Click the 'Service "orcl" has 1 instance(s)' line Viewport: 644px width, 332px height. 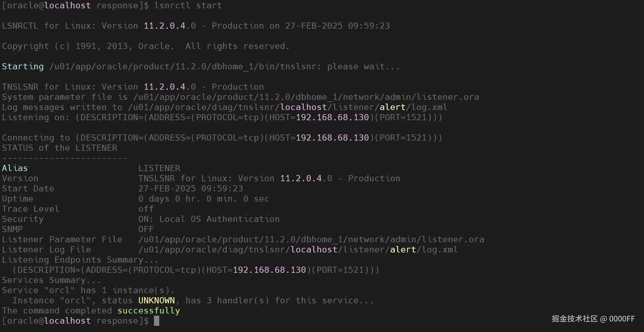point(88,290)
